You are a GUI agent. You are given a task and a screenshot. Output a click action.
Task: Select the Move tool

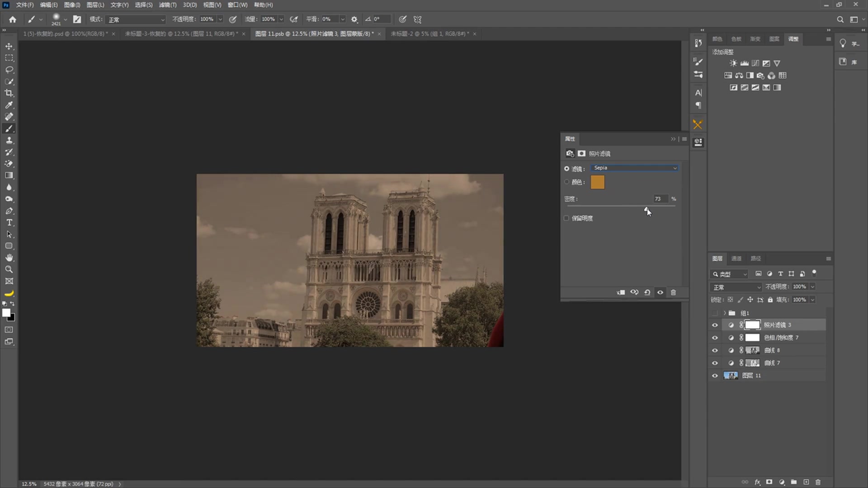point(9,47)
